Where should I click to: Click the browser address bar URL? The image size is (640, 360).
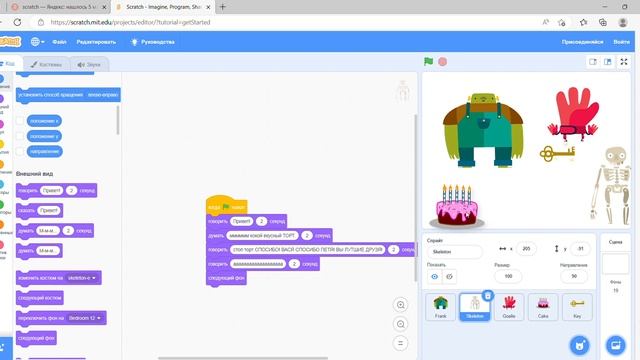(x=130, y=22)
